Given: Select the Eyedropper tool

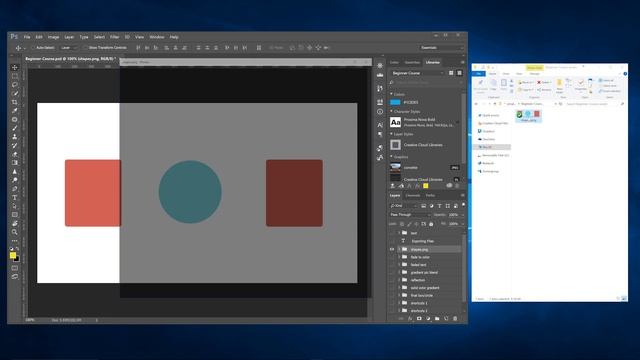Looking at the screenshot, I should pos(15,111).
